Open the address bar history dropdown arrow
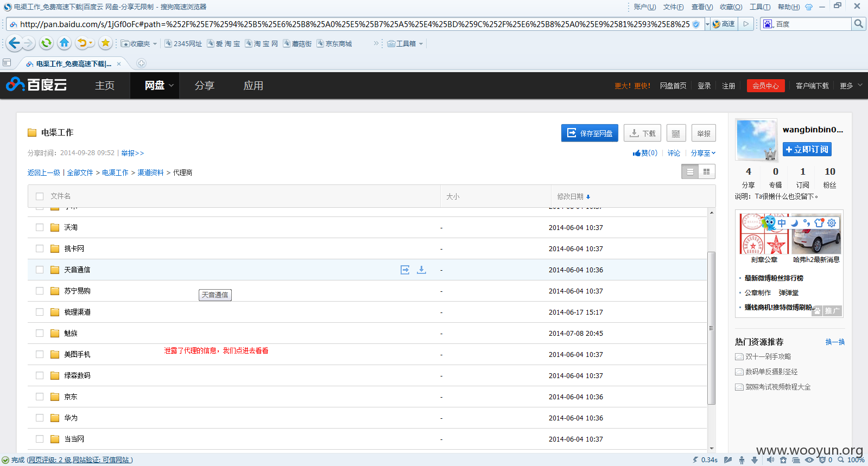 click(707, 24)
